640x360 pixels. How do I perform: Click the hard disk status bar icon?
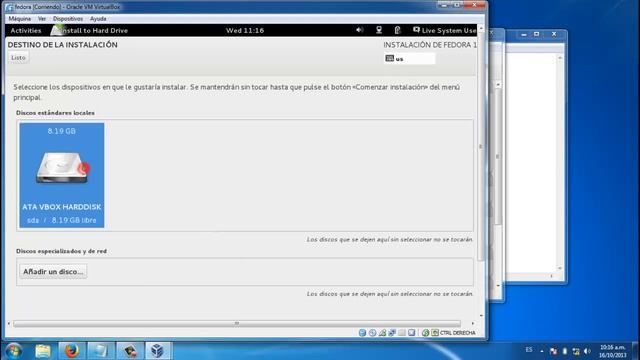pos(362,333)
